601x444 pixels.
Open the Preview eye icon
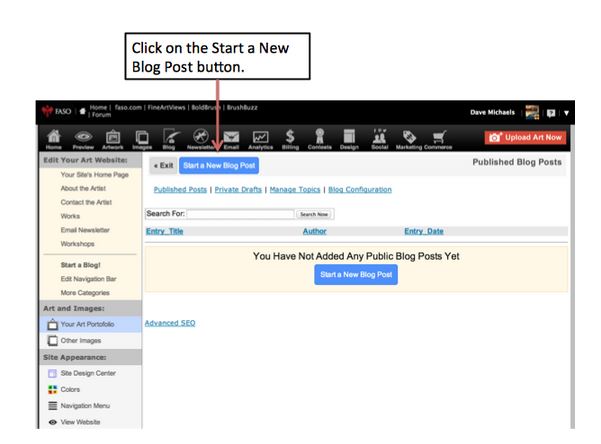[x=83, y=139]
